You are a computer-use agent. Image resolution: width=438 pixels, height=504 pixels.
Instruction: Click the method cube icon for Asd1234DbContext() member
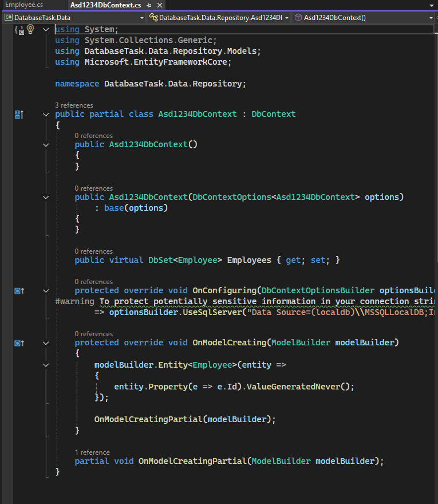298,18
